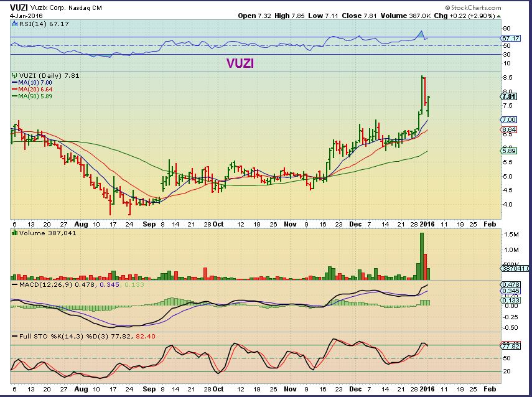The height and width of the screenshot is (397, 532).
Task: Click the 'Vuzix Corp.' company name
Action: pos(48,8)
